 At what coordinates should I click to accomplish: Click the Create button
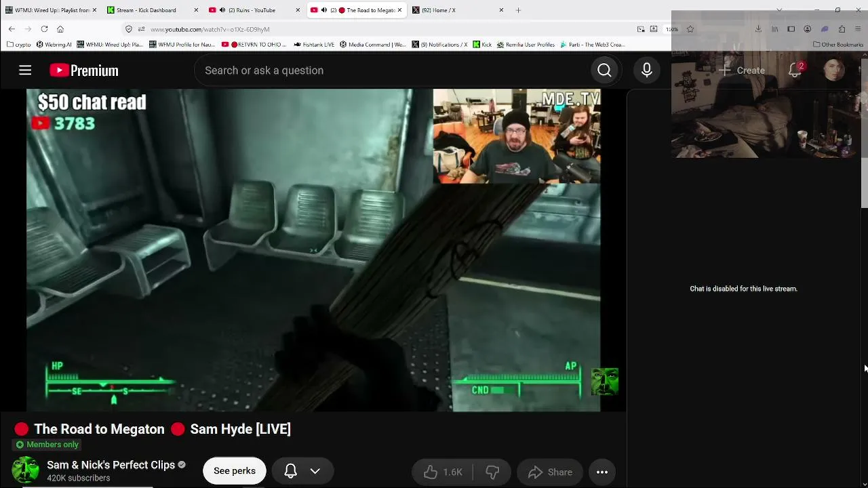[x=742, y=70]
